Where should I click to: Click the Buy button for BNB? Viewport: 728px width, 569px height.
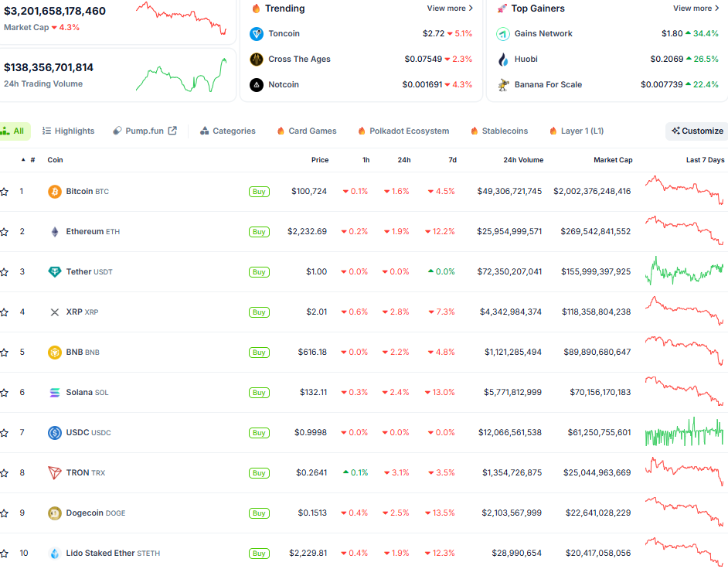point(259,352)
